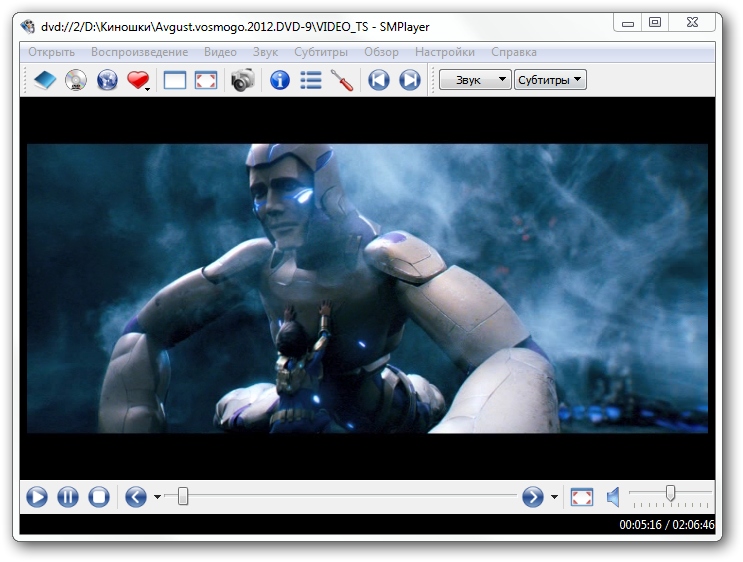
Task: Toggle compact mode window icon in toolbar
Action: (x=175, y=81)
